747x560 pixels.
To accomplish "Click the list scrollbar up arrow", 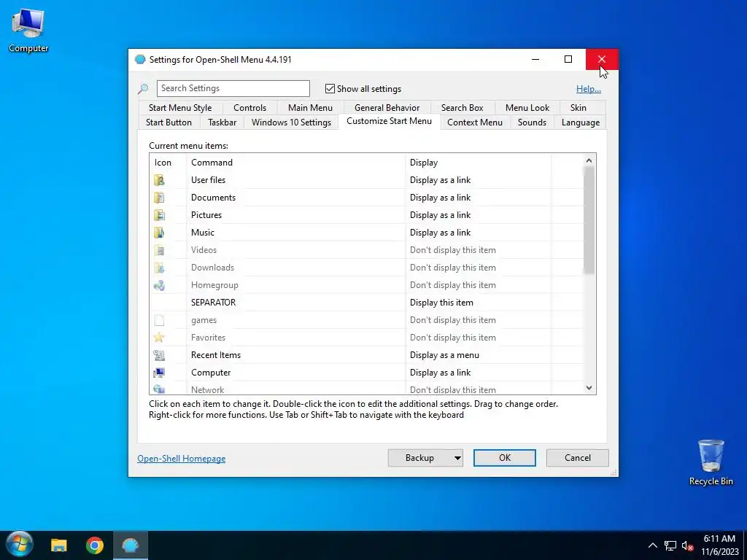I will (x=589, y=160).
